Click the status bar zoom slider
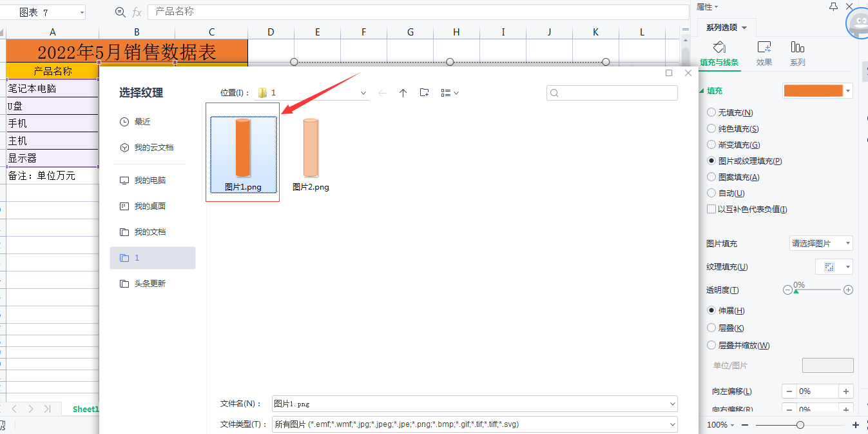The image size is (868, 434). [801, 425]
